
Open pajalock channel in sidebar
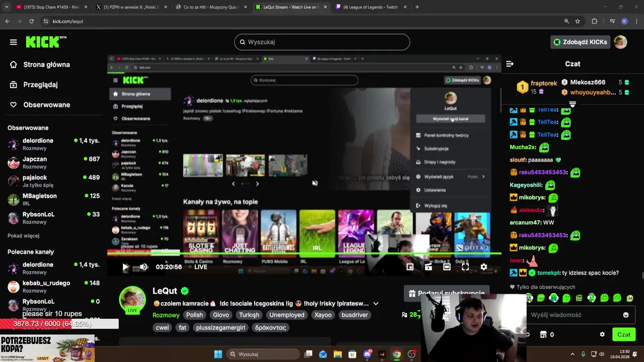tap(53, 181)
